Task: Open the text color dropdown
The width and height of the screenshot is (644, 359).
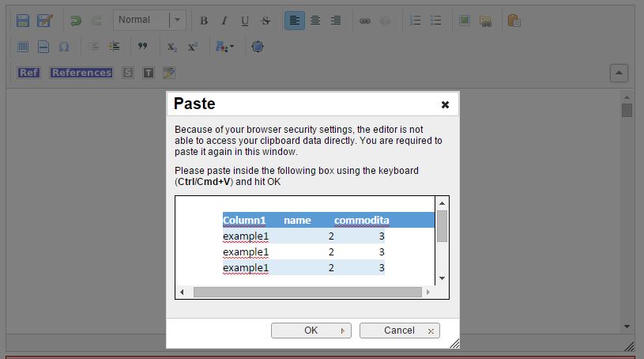Action: [224, 47]
